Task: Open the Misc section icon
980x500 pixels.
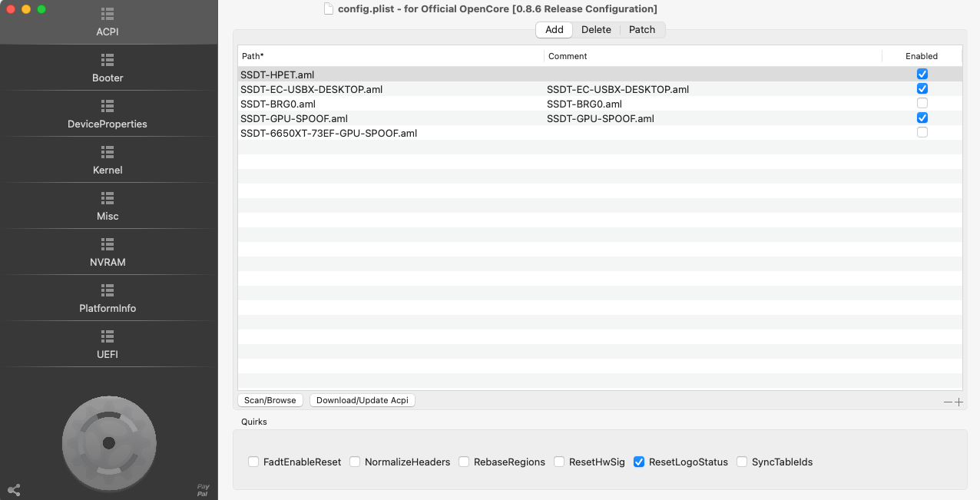Action: [108, 198]
